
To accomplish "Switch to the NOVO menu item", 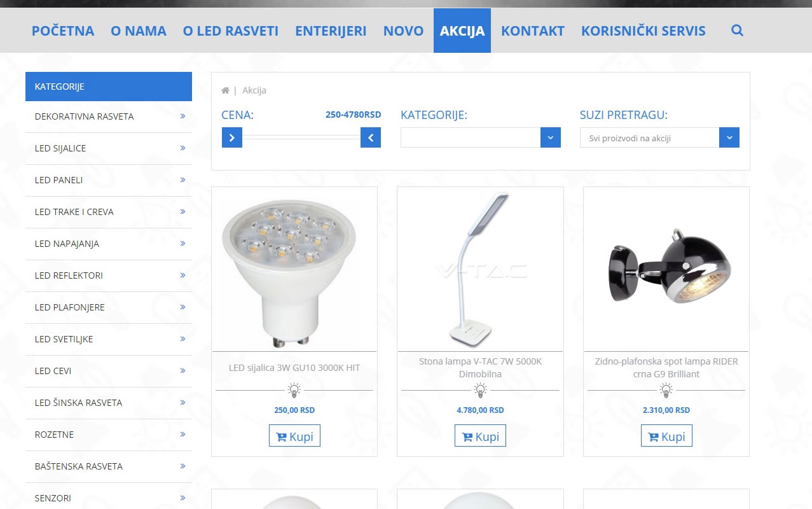I will [x=403, y=31].
